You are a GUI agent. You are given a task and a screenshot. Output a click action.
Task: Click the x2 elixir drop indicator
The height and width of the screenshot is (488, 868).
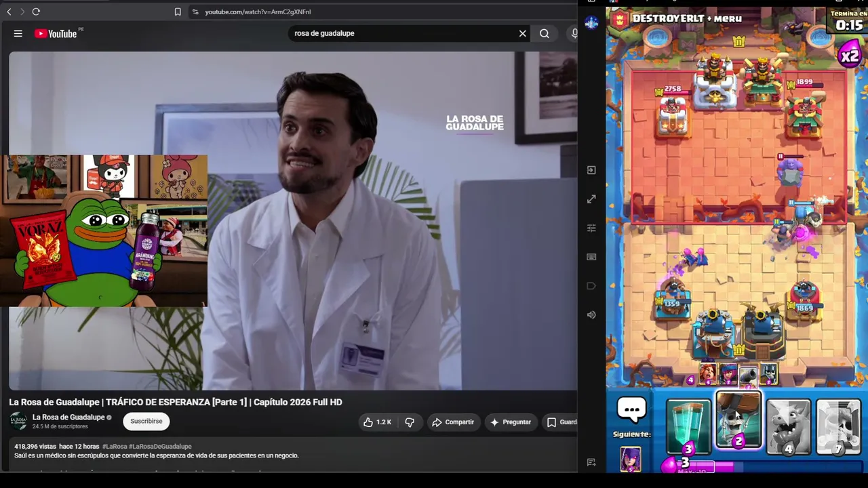tap(849, 56)
